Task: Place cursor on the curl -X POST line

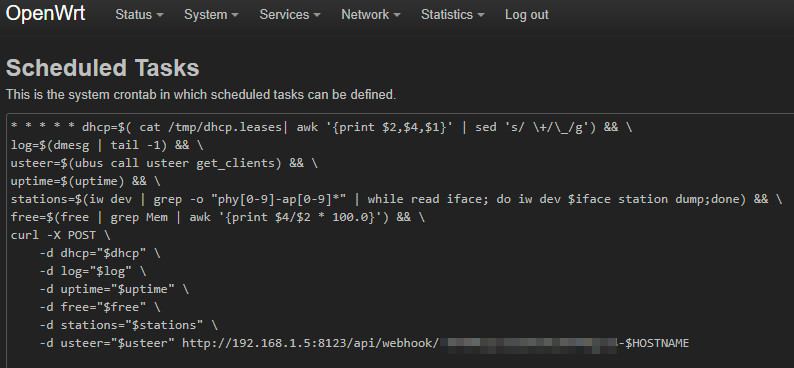Action: point(60,235)
